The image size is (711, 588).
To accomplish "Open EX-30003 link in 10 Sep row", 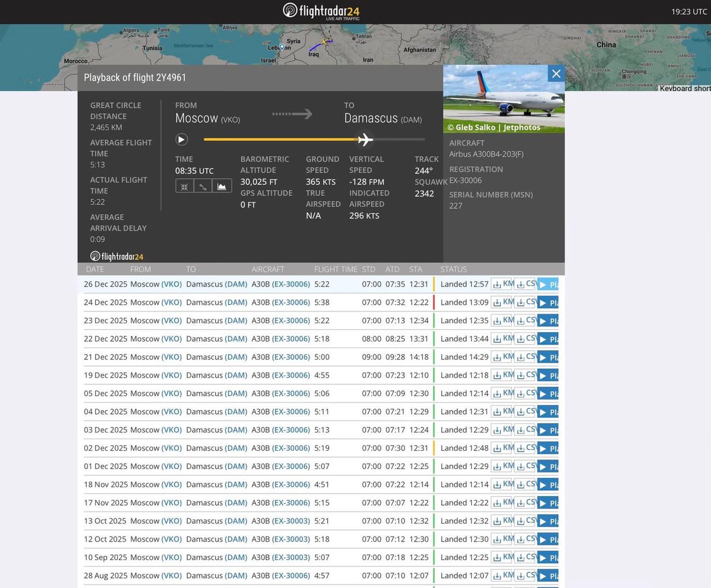I will pos(291,558).
